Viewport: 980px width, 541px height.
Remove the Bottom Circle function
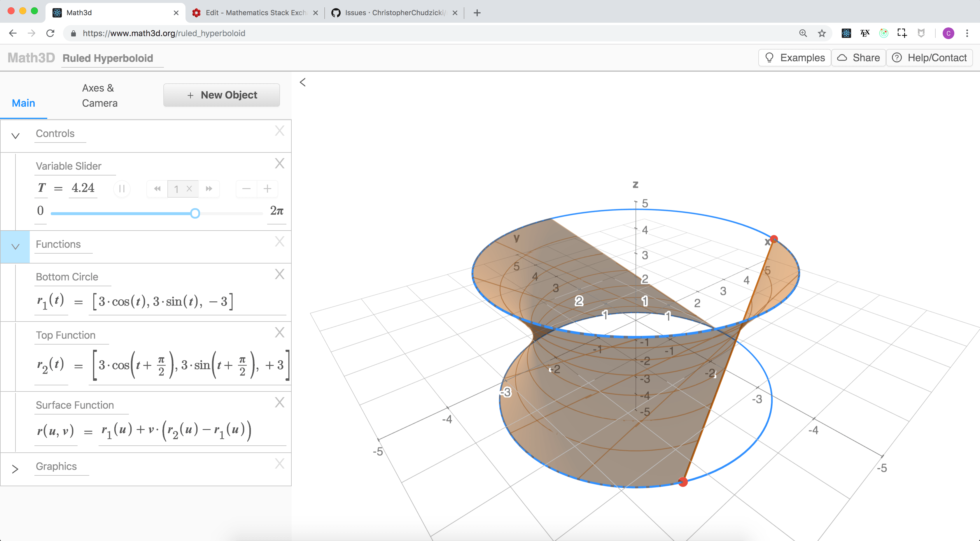tap(280, 274)
